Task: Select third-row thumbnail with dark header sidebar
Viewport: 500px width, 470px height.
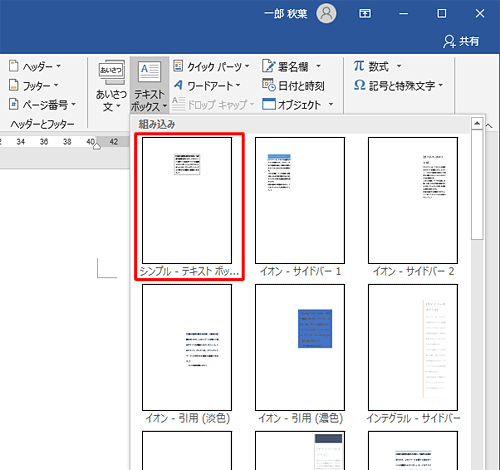Action: [x=300, y=450]
